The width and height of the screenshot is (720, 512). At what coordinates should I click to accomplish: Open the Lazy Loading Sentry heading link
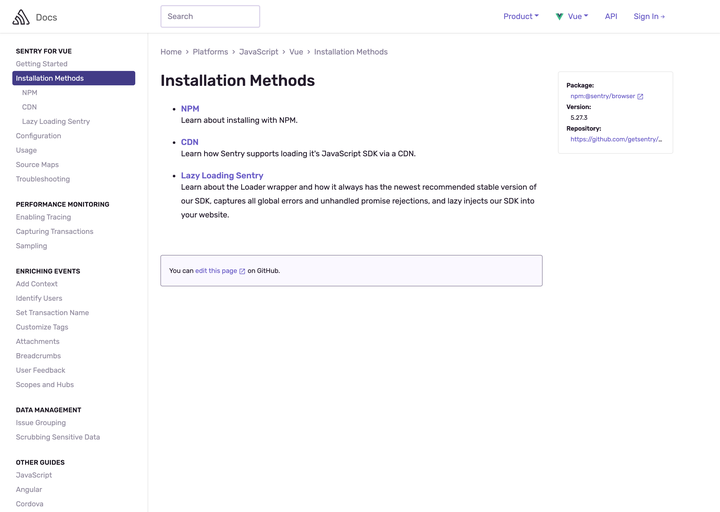pos(222,176)
